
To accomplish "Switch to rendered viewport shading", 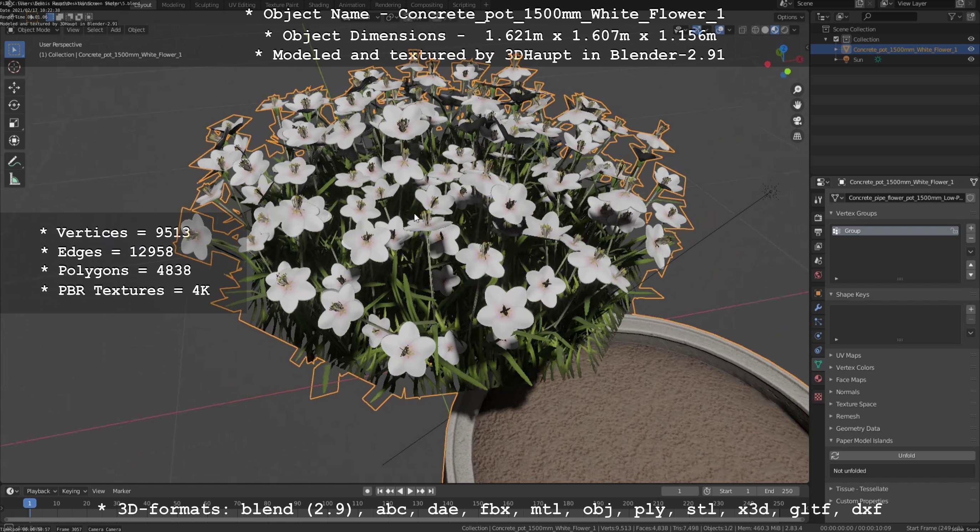I will tap(785, 30).
